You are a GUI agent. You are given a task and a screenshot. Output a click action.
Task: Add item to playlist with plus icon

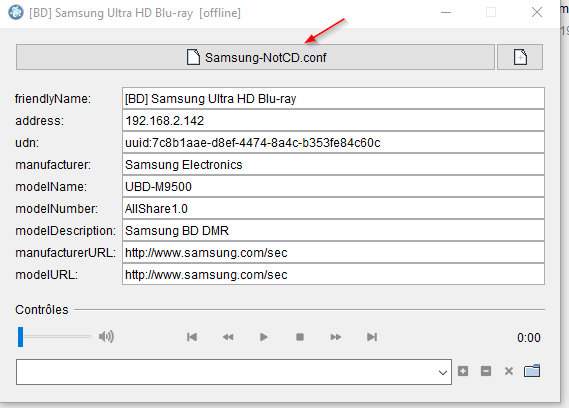coord(463,371)
